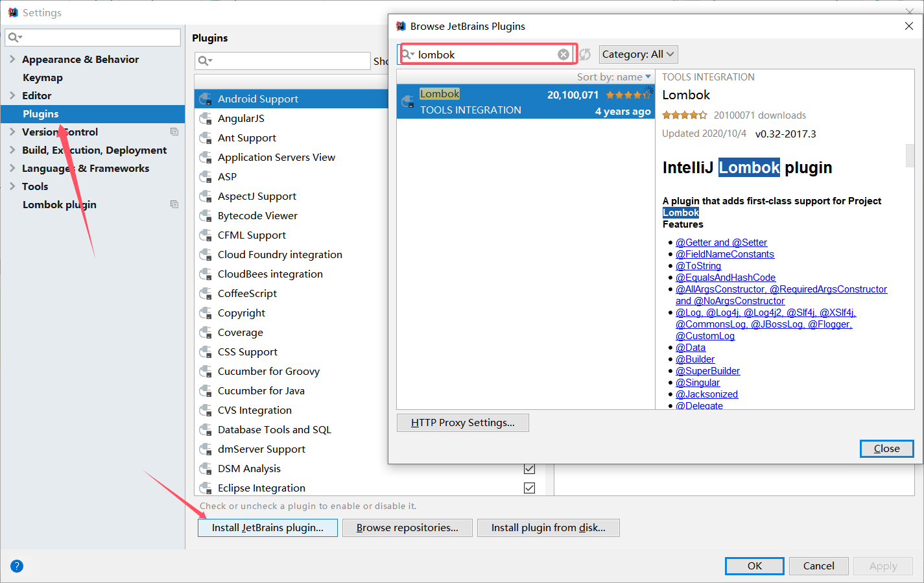924x583 pixels.
Task: Expand Build, Execution, Deployment node
Action: pos(12,150)
